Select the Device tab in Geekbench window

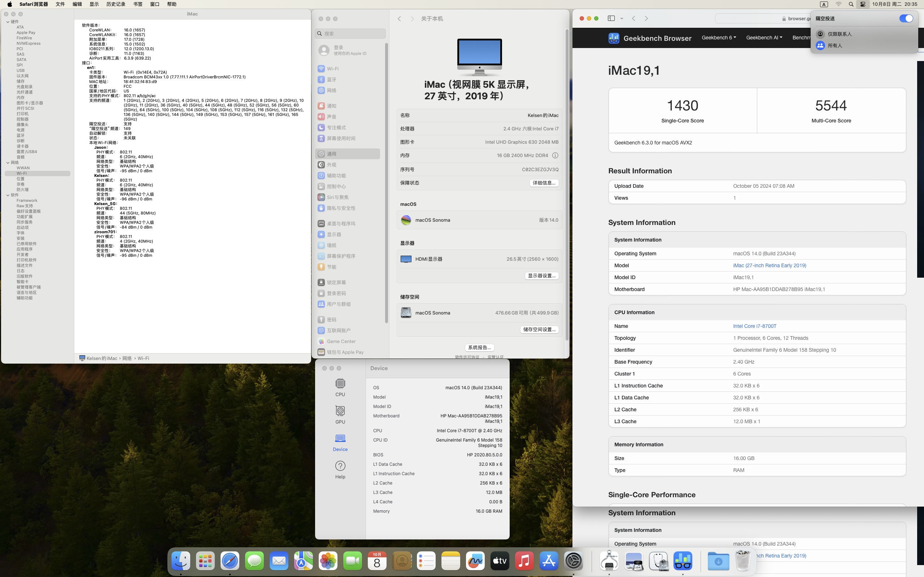click(340, 442)
